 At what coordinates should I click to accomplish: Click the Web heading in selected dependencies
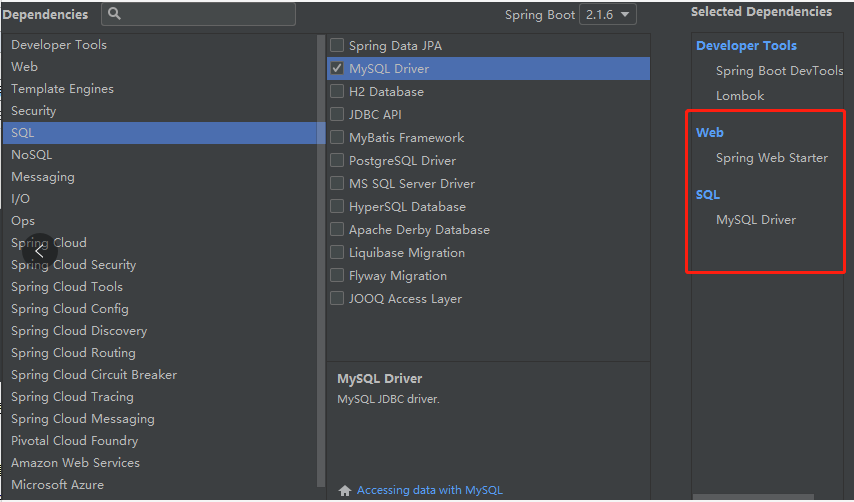pos(710,132)
